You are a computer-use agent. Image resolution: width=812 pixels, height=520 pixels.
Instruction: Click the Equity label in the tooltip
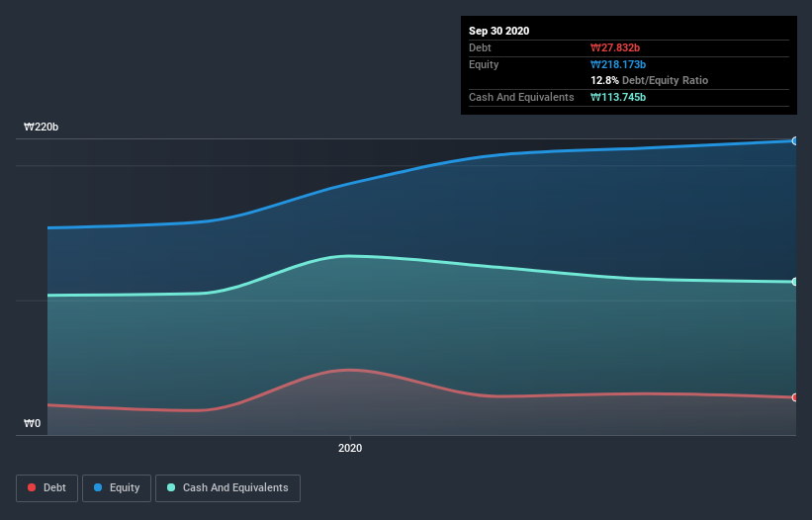(484, 64)
